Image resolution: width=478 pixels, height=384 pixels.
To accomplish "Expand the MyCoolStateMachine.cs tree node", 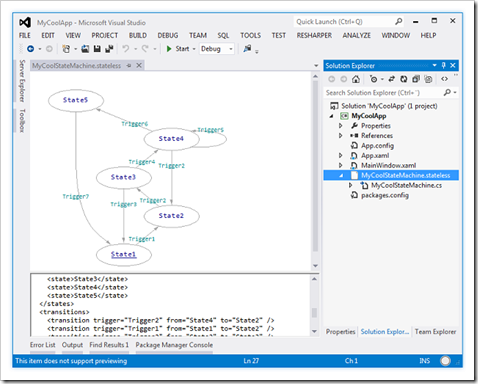I will [350, 185].
